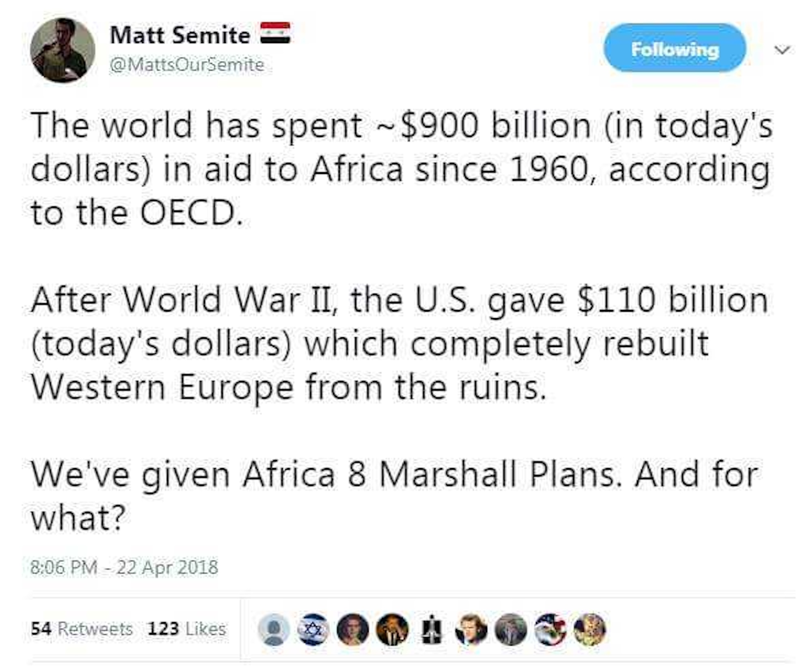The image size is (812, 672).
Task: Open the blond wavy-haired liker avatar
Action: [x=471, y=629]
